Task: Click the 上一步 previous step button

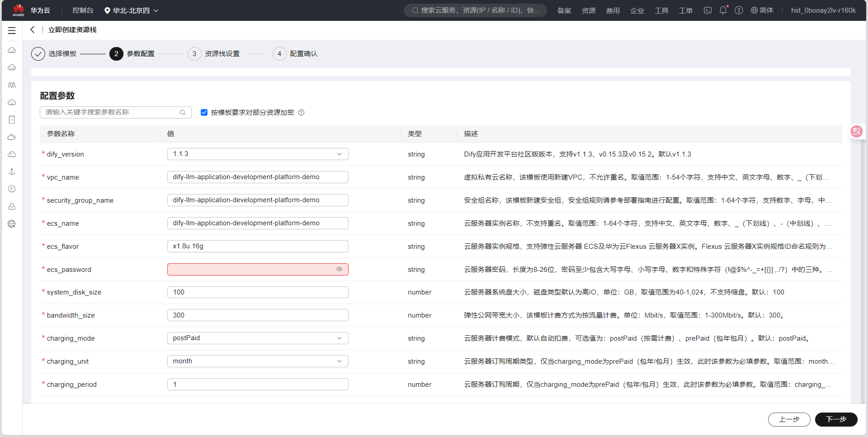Action: pos(789,419)
